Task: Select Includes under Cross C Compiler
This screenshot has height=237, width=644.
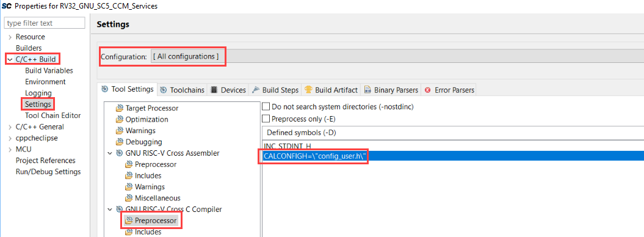Action: click(x=148, y=232)
